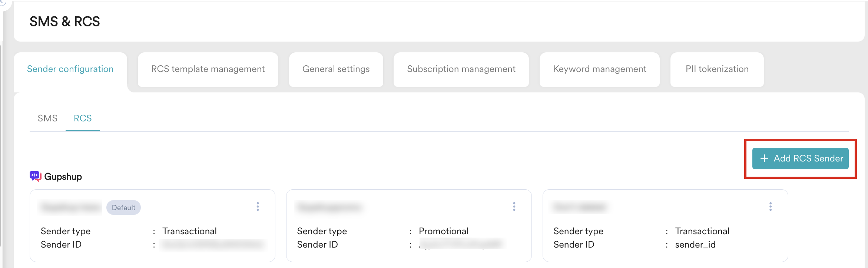Open kebab menu on the sender_id card
868x268 pixels.
click(771, 207)
